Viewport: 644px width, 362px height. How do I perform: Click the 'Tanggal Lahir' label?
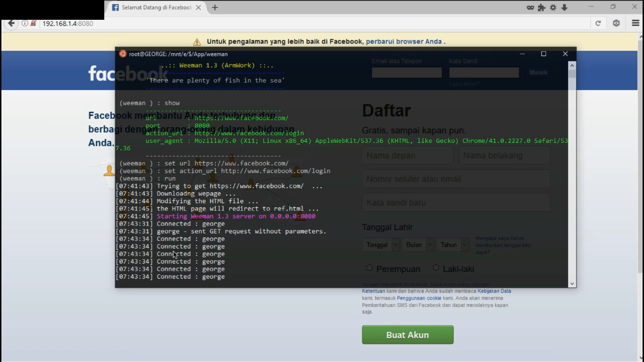tap(388, 227)
